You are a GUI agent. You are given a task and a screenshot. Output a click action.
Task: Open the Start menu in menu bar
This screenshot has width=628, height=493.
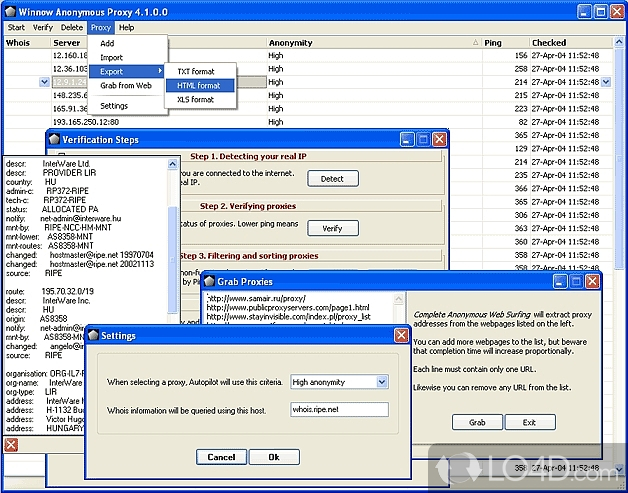[x=16, y=27]
